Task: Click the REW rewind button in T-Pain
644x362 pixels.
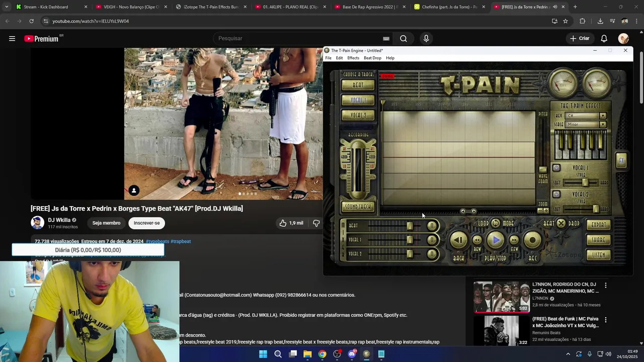Action: point(477,240)
